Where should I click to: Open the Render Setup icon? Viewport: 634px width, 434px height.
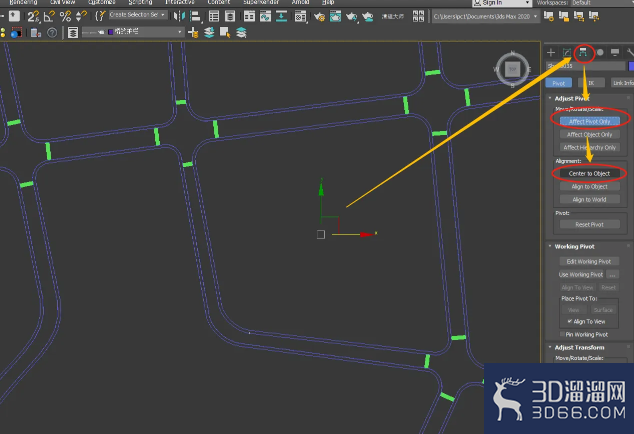click(x=319, y=17)
